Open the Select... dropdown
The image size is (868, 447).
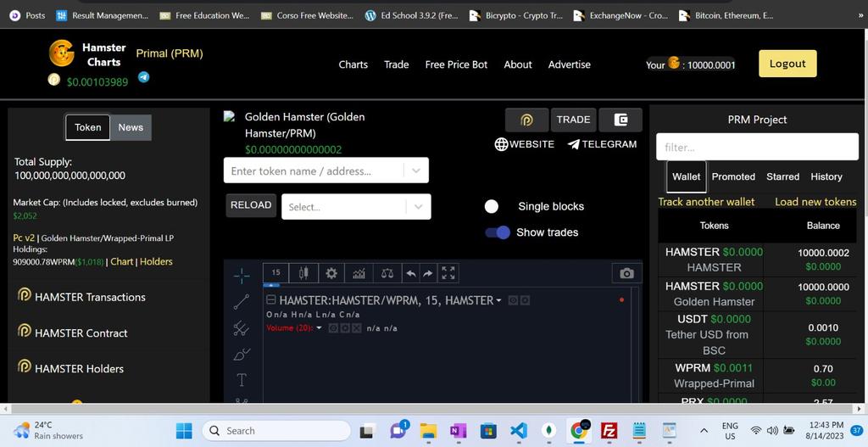point(356,207)
